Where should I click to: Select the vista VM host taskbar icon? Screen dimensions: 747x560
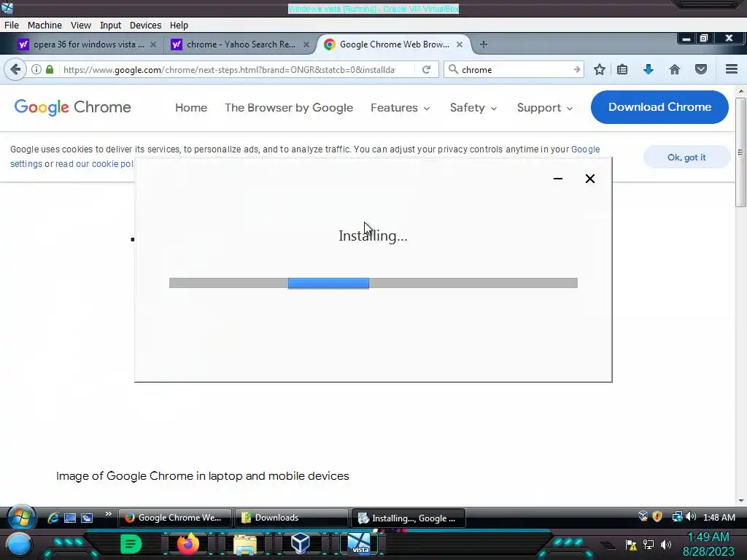click(x=359, y=544)
